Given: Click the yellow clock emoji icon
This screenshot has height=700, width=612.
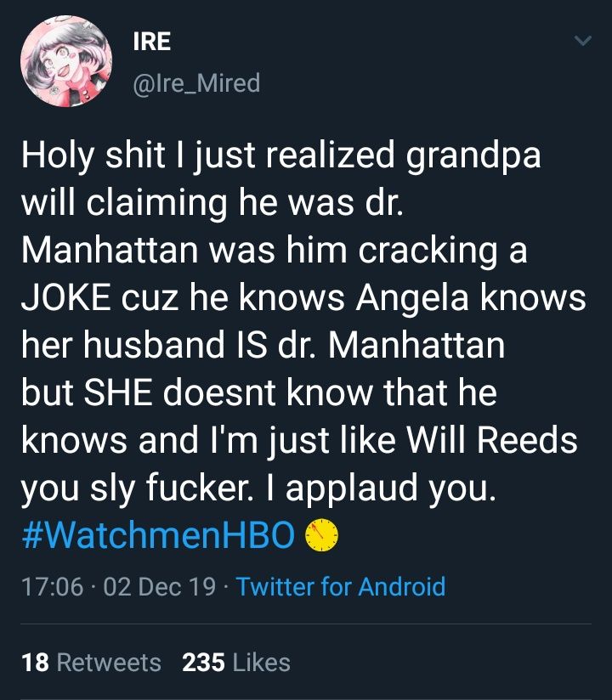Looking at the screenshot, I should click(322, 535).
